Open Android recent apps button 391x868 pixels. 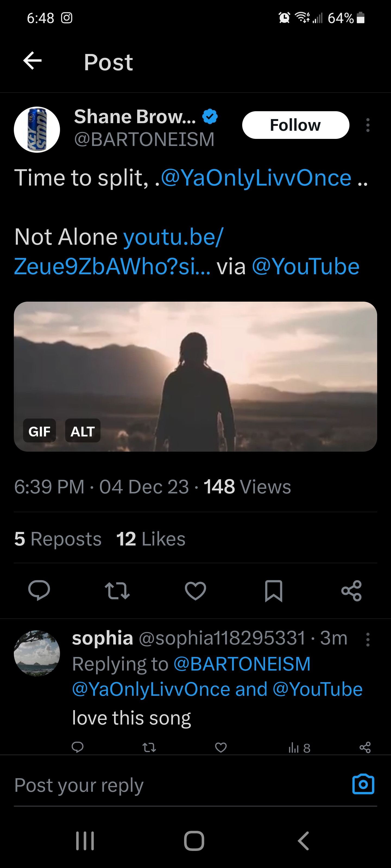click(x=85, y=841)
